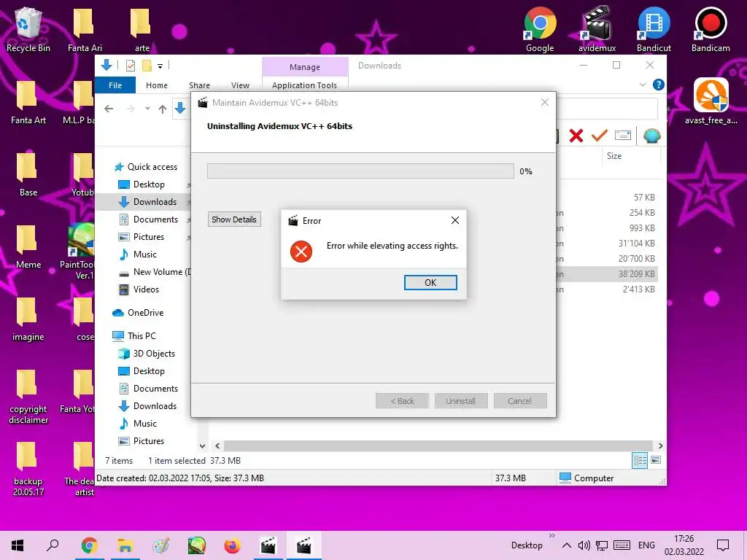Click the blue shell icon in toolbar
Viewport: 747px width, 560px height.
coord(651,136)
